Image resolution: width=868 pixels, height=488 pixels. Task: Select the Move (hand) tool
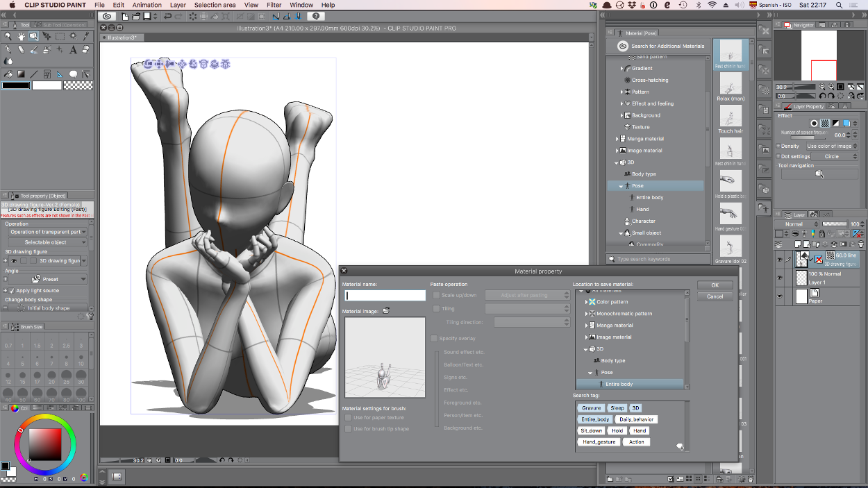(21, 37)
